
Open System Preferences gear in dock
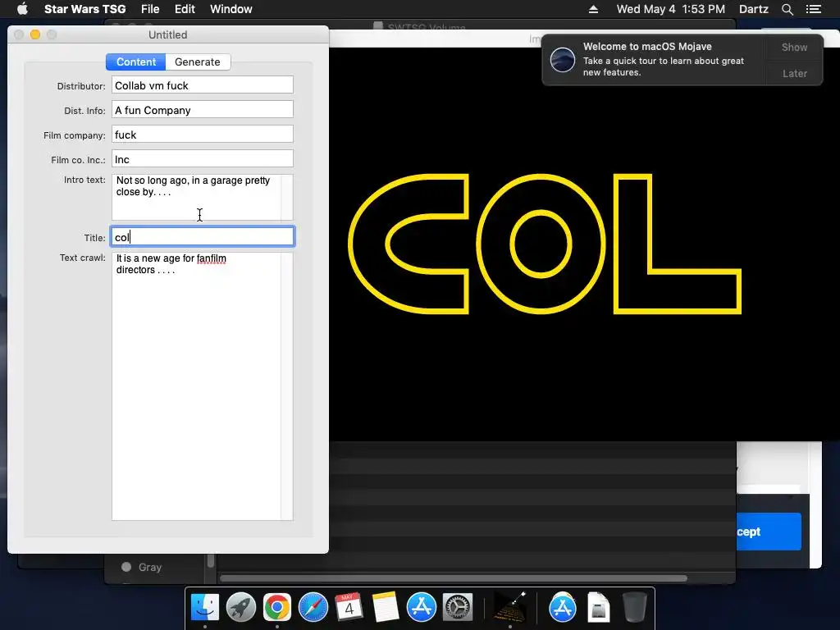[x=457, y=608]
